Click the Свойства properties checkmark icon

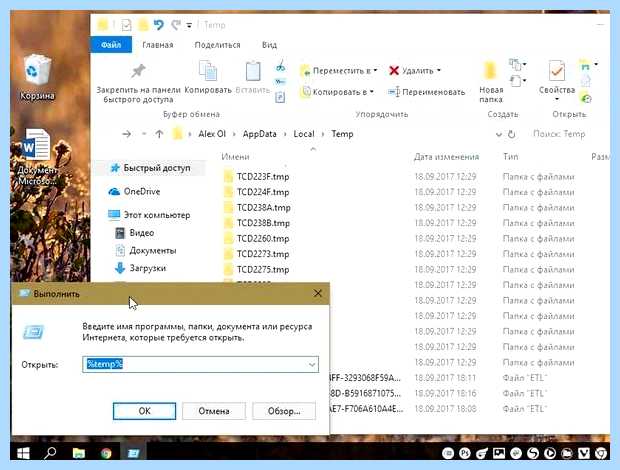(556, 72)
